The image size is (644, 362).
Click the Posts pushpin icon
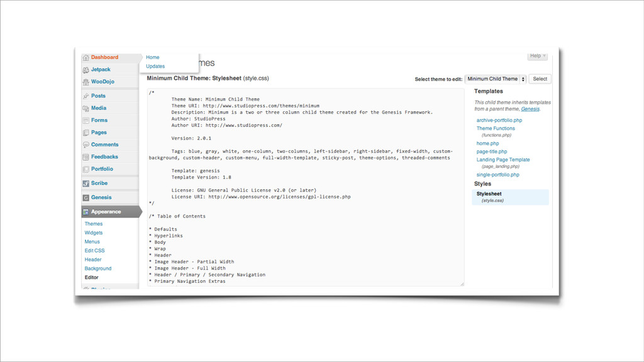click(x=86, y=96)
